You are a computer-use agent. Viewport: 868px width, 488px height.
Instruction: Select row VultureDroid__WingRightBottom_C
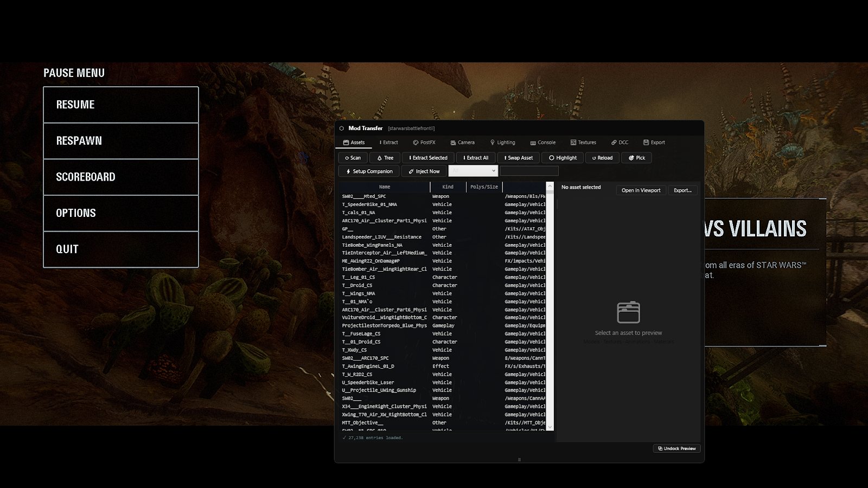pos(443,317)
